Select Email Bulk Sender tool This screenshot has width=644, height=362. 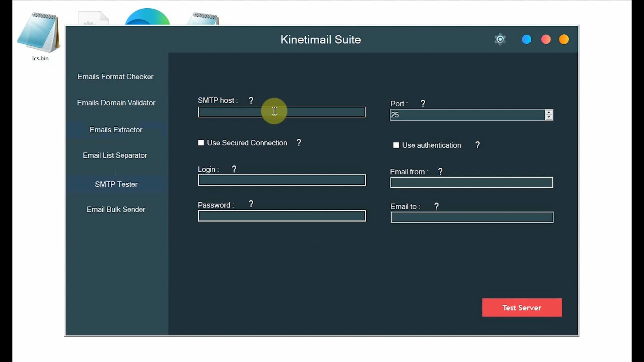point(116,209)
